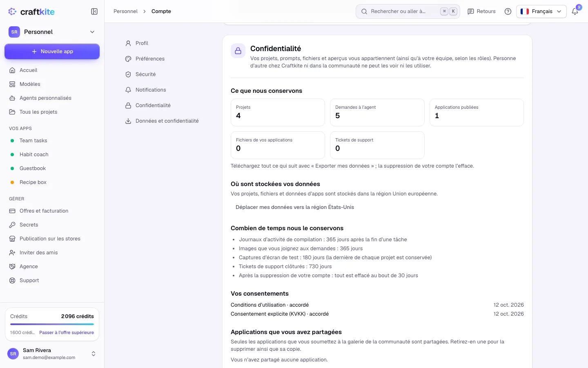Open the Habit coach app
Image resolution: width=588 pixels, height=368 pixels.
(52, 155)
